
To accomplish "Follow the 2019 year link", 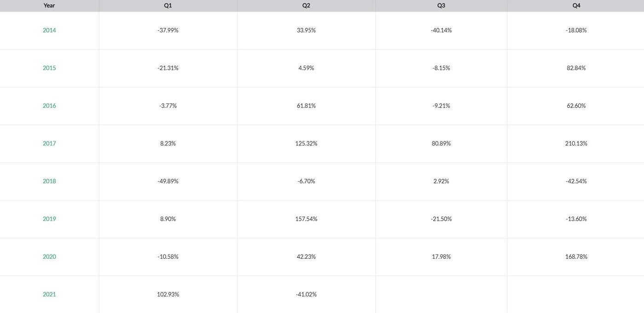I will pyautogui.click(x=49, y=219).
